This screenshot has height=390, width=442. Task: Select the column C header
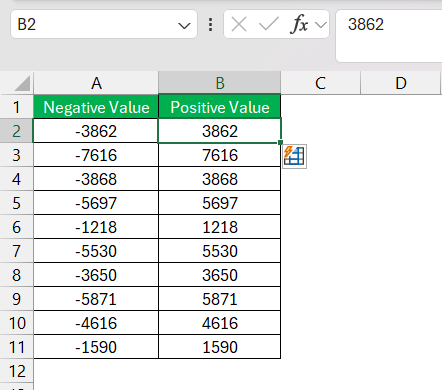pyautogui.click(x=321, y=83)
